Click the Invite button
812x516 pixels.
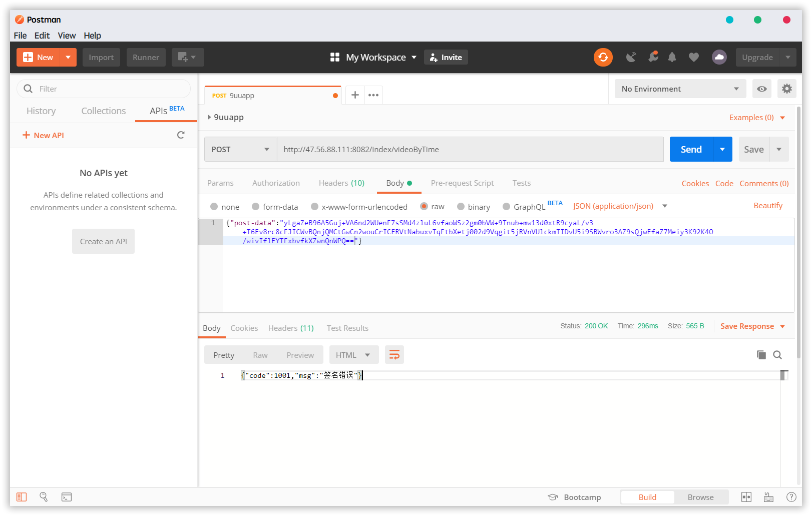click(446, 57)
